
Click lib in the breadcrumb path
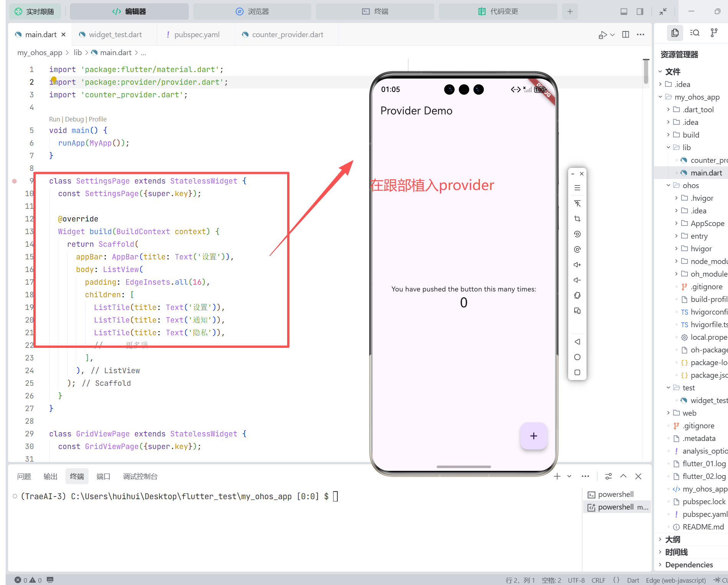[x=78, y=52]
